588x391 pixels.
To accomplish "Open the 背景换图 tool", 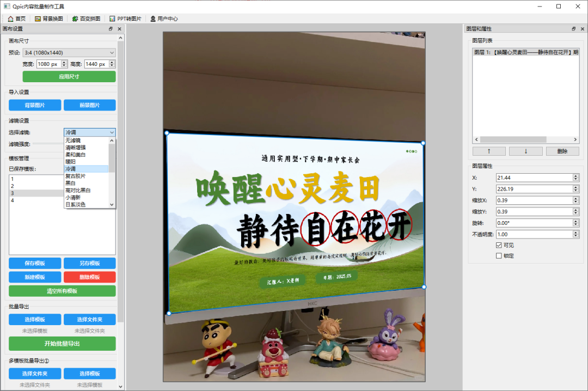I will (49, 19).
